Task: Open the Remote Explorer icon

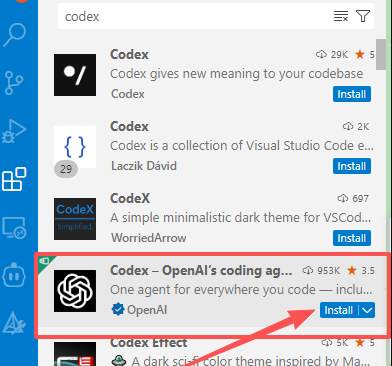Action: tap(14, 227)
